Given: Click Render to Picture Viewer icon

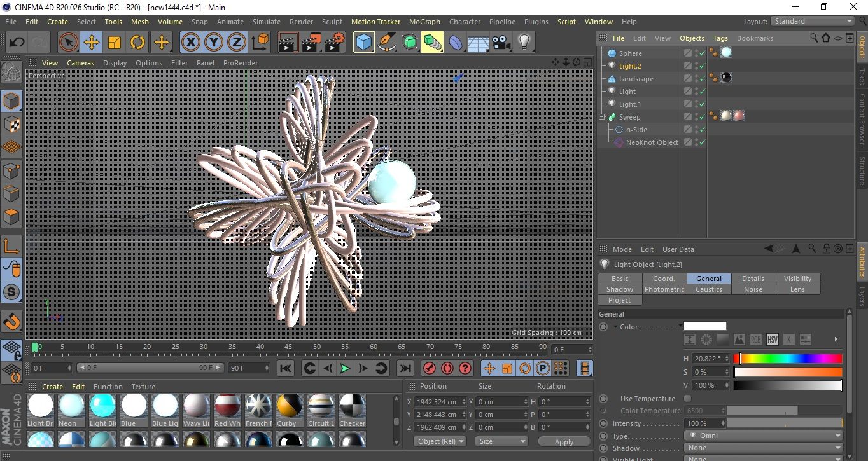Looking at the screenshot, I should point(311,43).
